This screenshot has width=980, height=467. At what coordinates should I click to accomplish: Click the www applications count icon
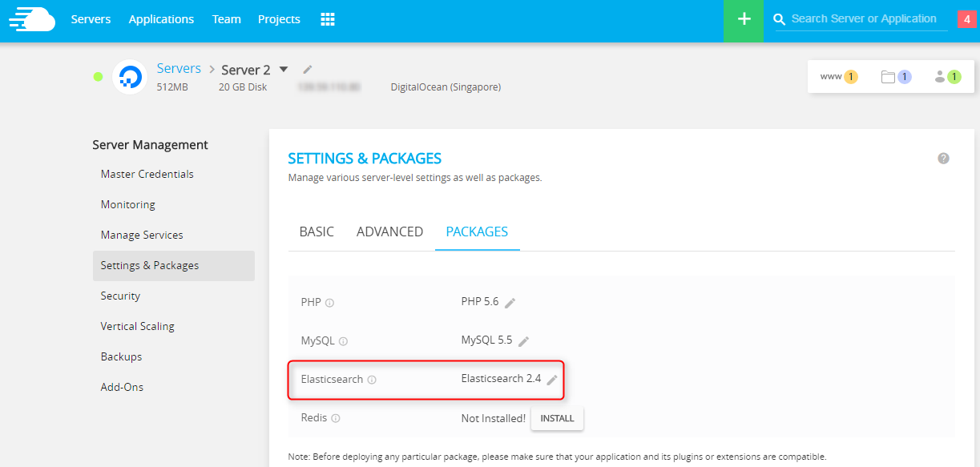[x=838, y=77]
